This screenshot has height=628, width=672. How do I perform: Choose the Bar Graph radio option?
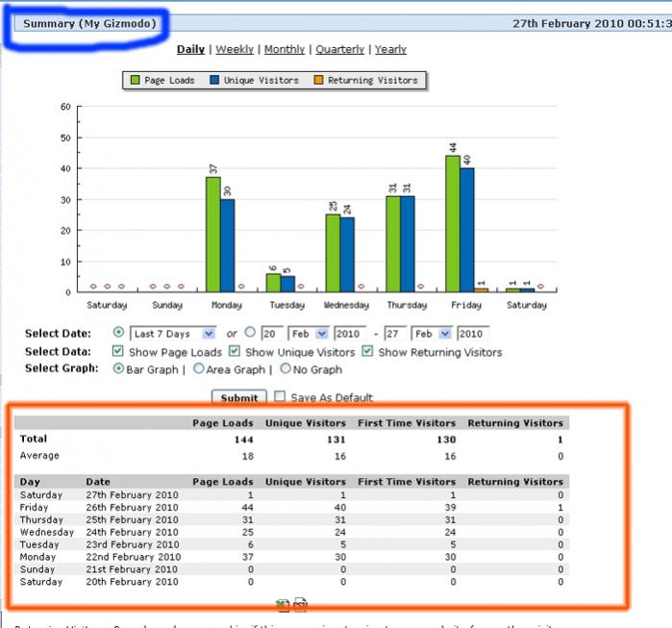click(118, 368)
